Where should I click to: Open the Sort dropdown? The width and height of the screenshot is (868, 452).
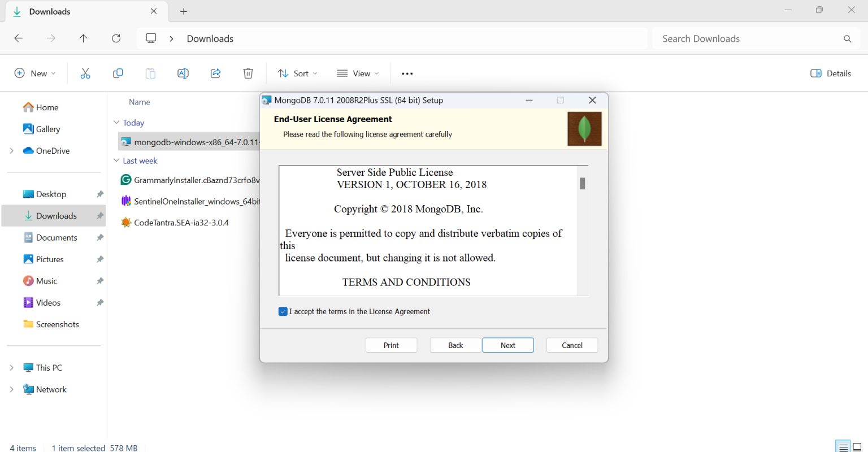(298, 73)
